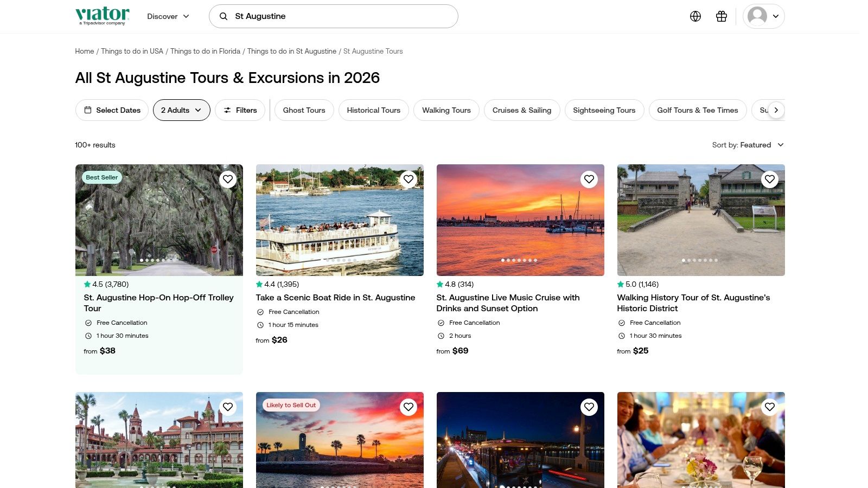Open the St. Augustine Live Music Cruise listing
This screenshot has width=868, height=488.
[508, 303]
